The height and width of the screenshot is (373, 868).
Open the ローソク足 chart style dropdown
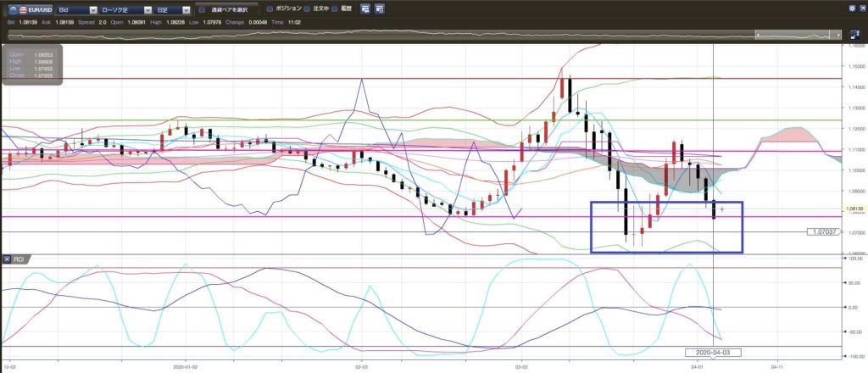tap(126, 9)
